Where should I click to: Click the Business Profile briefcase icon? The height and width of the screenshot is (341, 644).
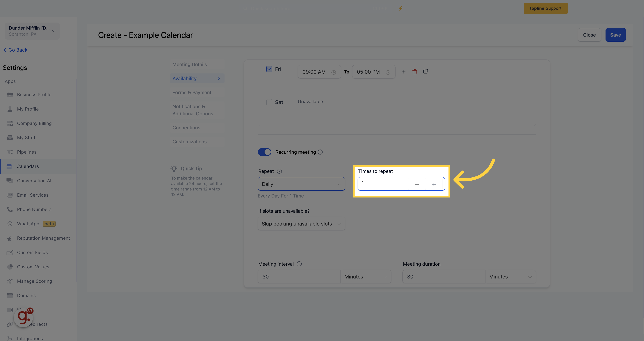coord(10,94)
